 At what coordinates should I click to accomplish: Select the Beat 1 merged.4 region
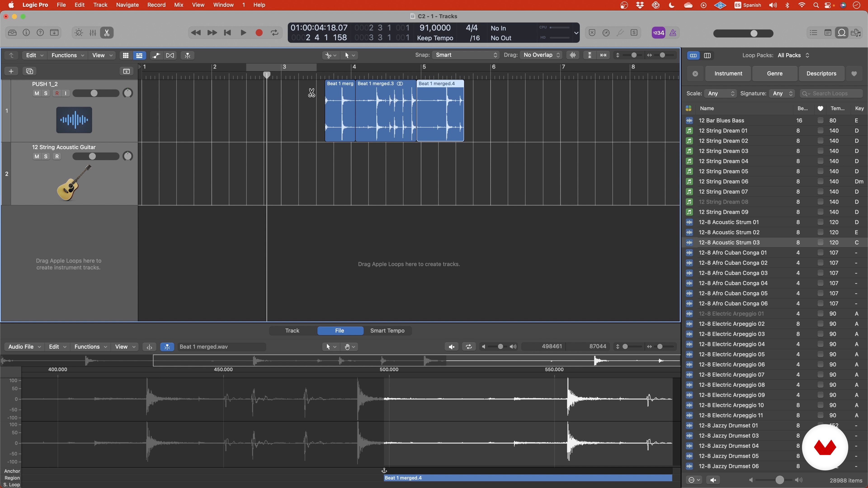click(440, 110)
